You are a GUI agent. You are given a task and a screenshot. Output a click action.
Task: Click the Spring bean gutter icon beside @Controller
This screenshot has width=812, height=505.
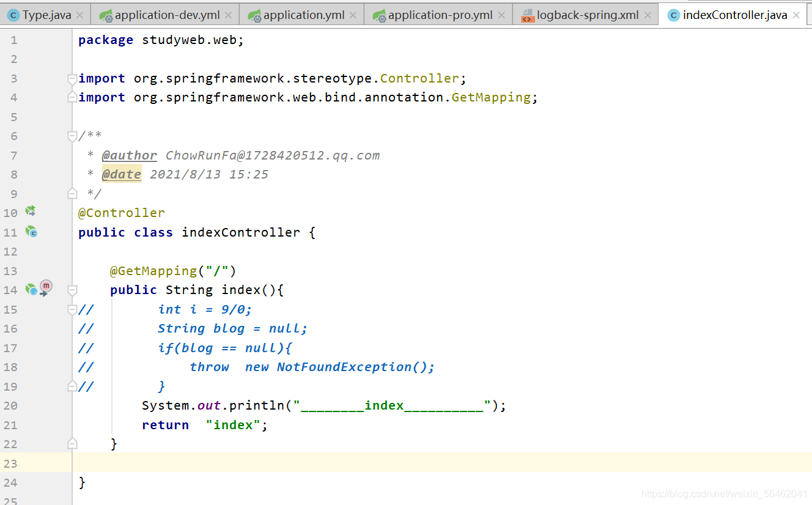coord(30,212)
